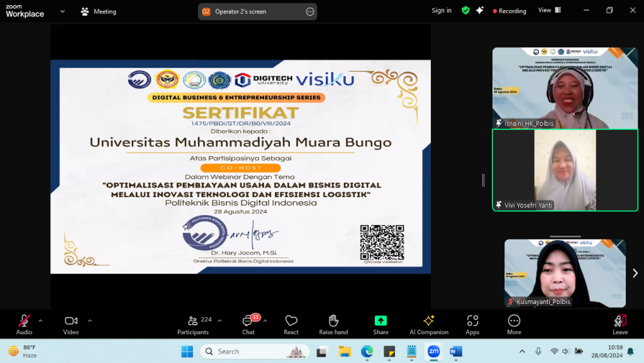Unmute the Audio microphone

[24, 324]
